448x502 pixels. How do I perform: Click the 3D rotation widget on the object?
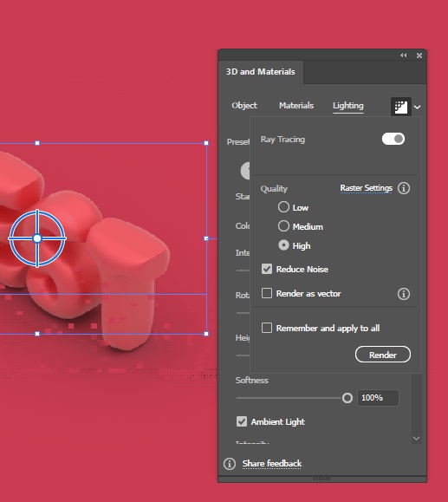point(37,238)
